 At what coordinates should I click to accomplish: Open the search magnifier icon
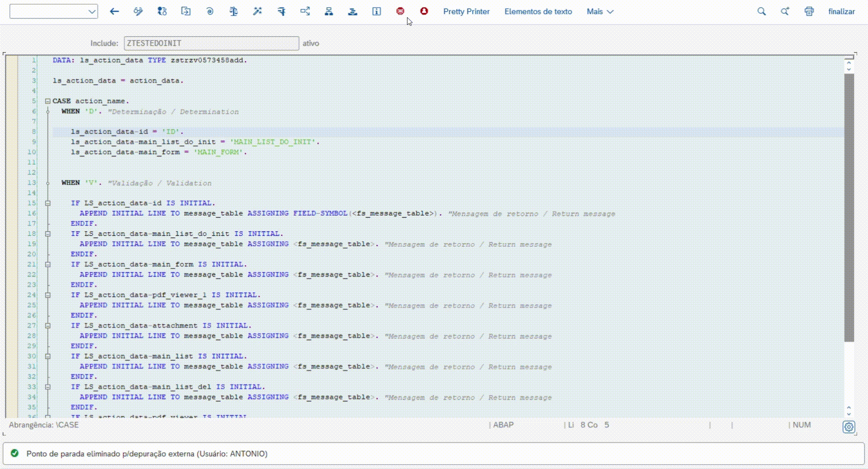(x=761, y=11)
